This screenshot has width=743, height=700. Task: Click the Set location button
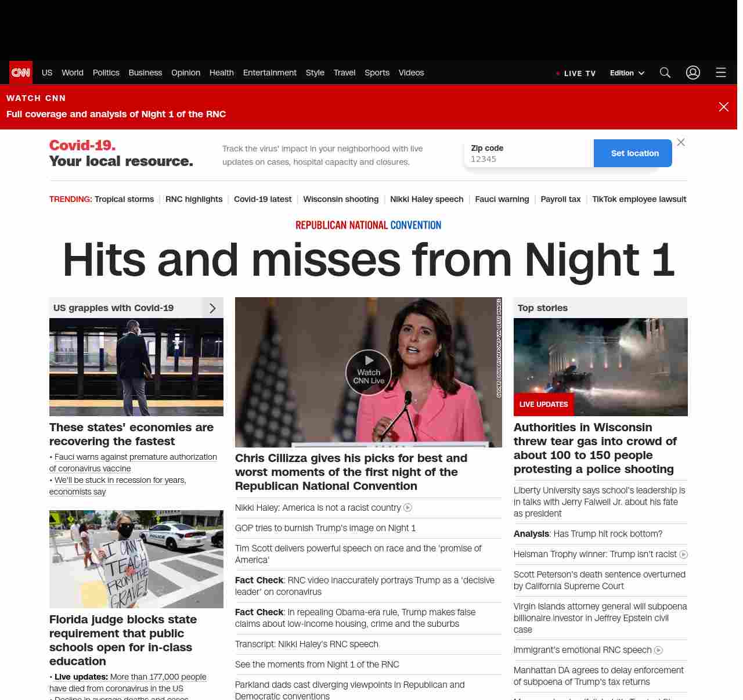click(634, 153)
